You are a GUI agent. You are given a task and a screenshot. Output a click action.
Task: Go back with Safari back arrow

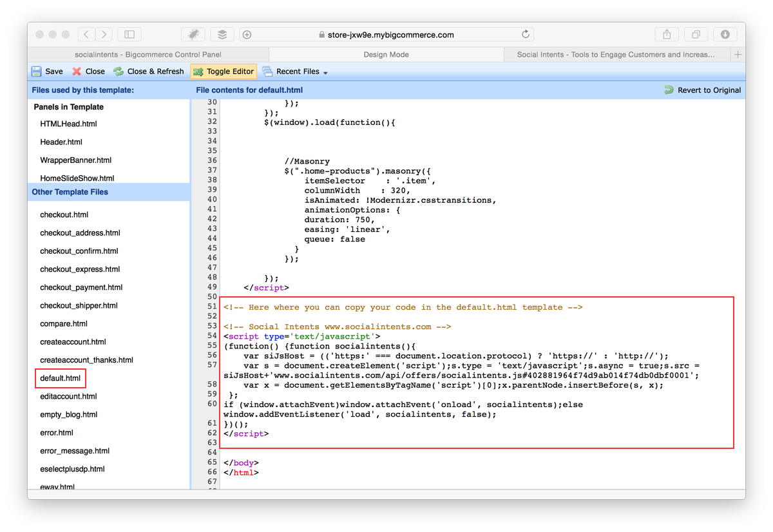point(86,34)
